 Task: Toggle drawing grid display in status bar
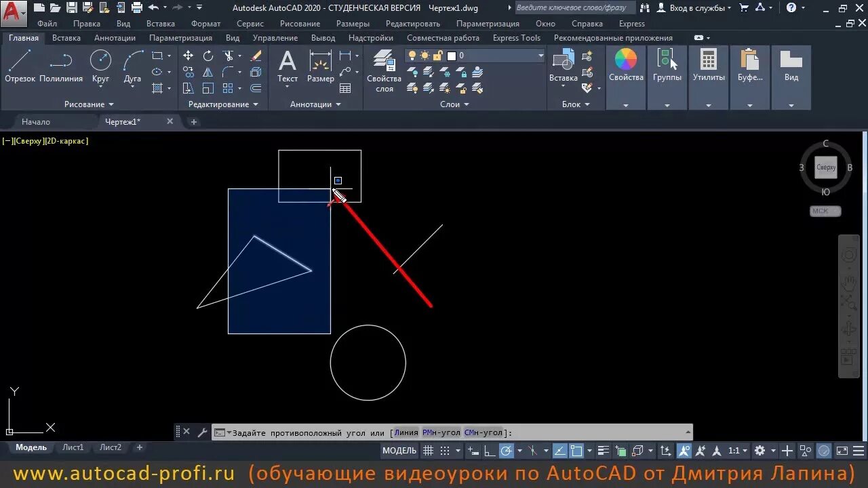tap(428, 451)
